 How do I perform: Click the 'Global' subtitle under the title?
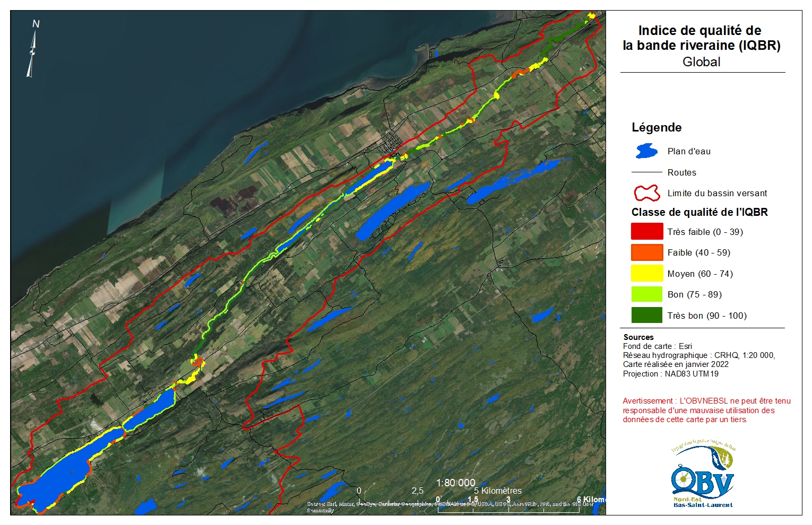701,62
